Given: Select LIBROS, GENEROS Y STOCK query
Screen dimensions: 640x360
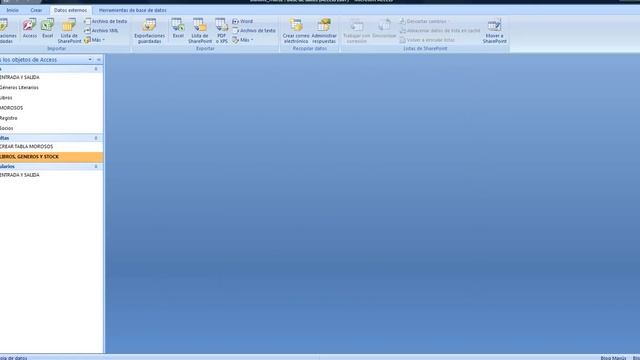Looking at the screenshot, I should 51,157.
